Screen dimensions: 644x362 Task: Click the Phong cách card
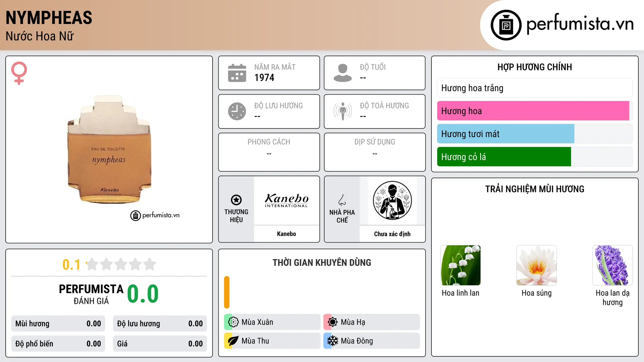click(x=269, y=152)
